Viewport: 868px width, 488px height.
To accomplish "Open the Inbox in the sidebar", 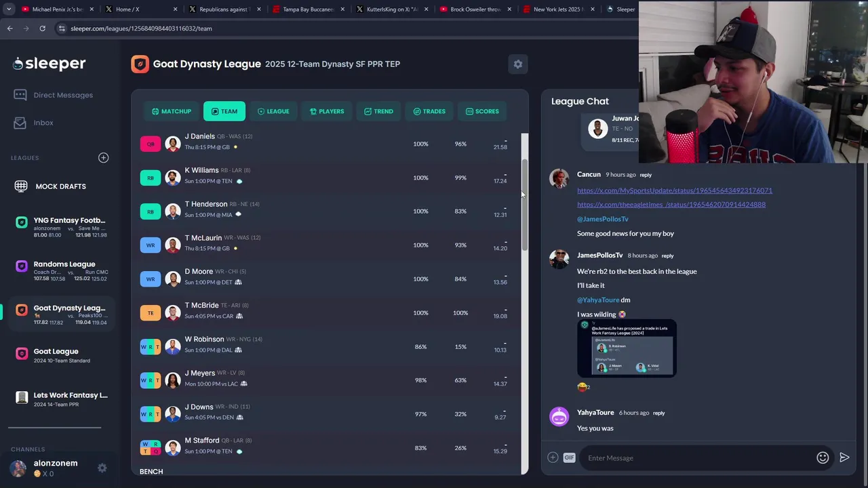I will 34,123.
